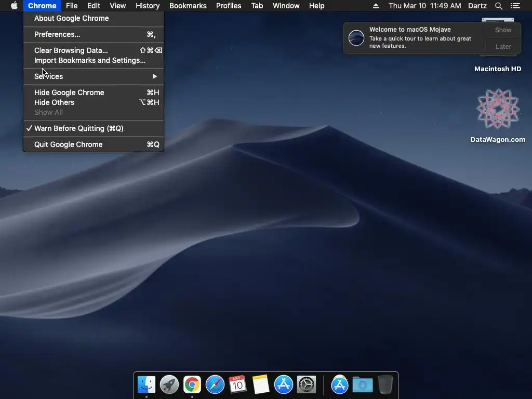
Task: Open the Window menu
Action: pos(286,6)
